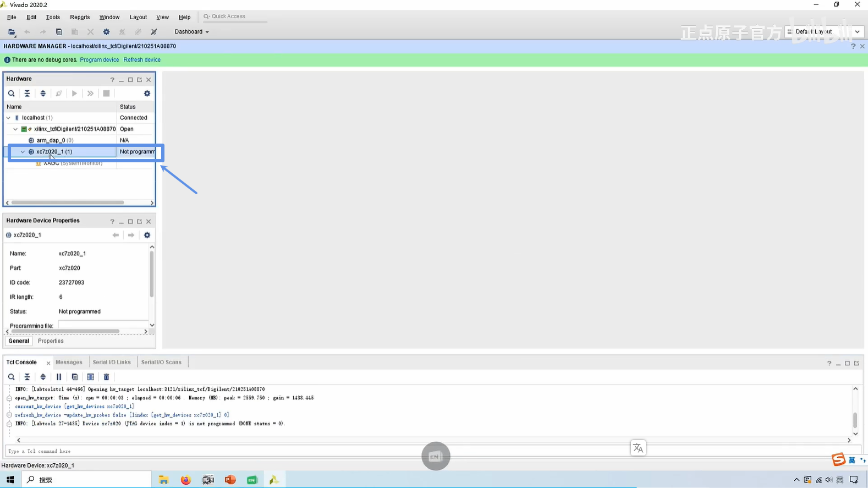
Task: Click the Windows taskbar search box
Action: (x=86, y=480)
